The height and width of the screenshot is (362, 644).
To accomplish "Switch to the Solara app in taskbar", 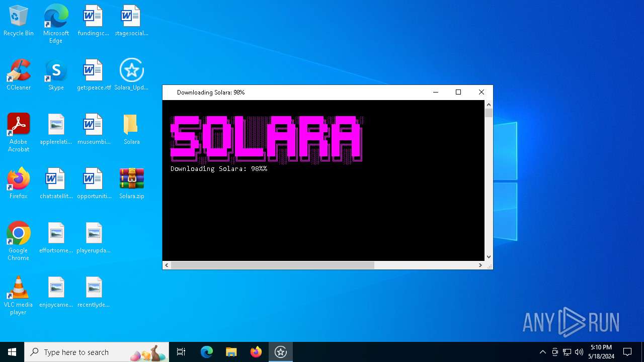I will click(x=281, y=352).
